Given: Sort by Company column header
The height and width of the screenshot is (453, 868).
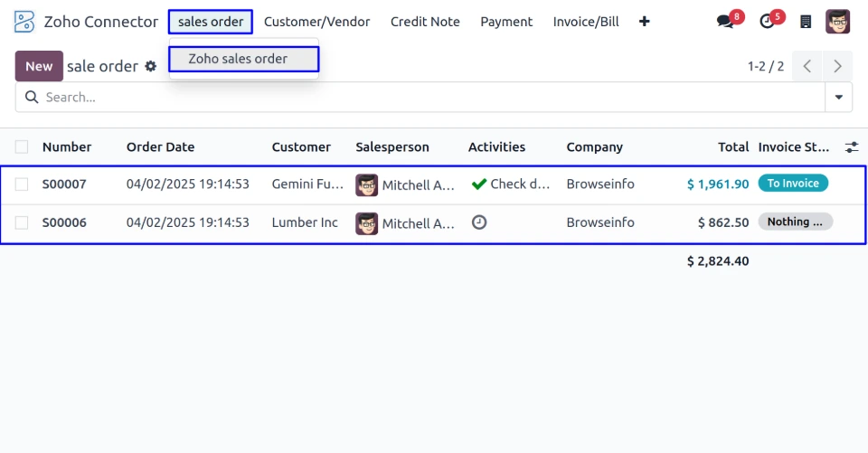Looking at the screenshot, I should coord(595,146).
